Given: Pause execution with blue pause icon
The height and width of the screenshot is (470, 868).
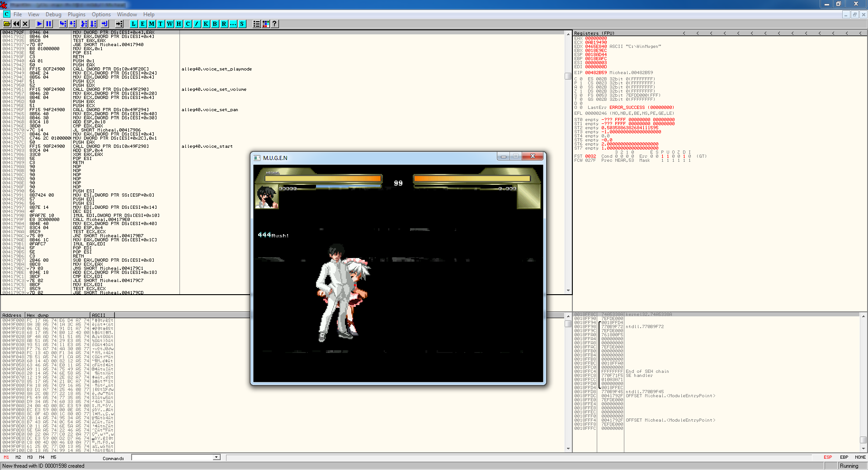Looking at the screenshot, I should (x=49, y=24).
